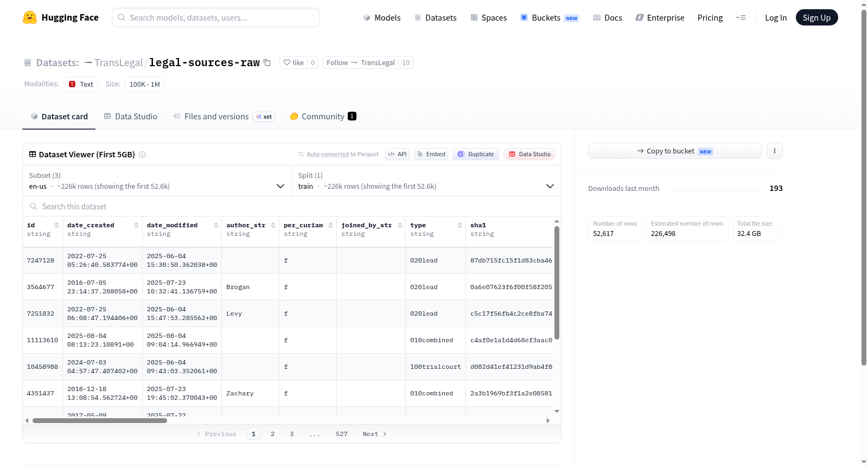Select the author cell Levy
The image size is (868, 467).
click(250, 314)
